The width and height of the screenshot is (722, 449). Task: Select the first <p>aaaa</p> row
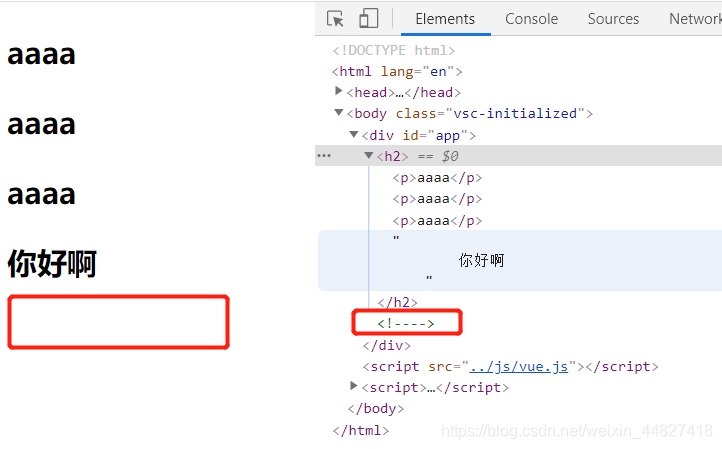tap(437, 178)
